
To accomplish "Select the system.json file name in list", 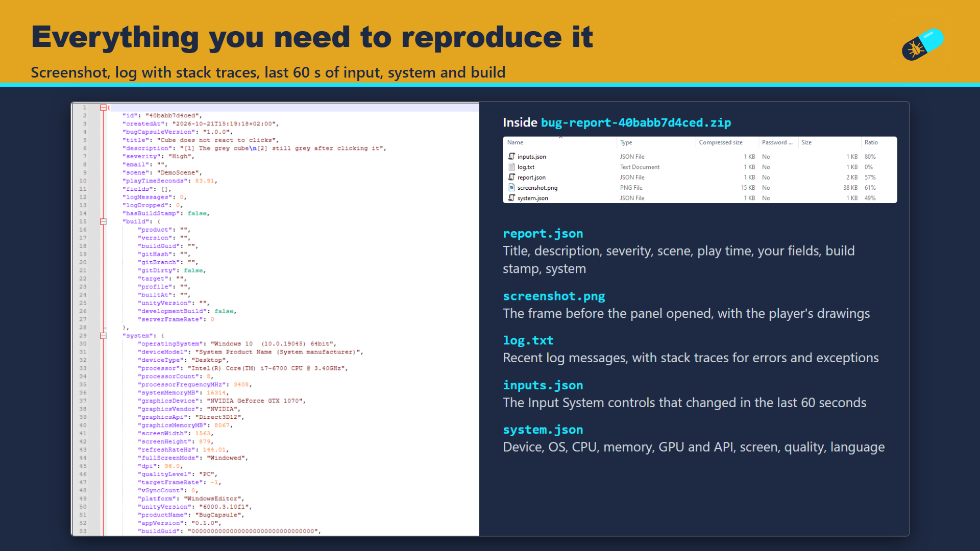I will coord(532,198).
